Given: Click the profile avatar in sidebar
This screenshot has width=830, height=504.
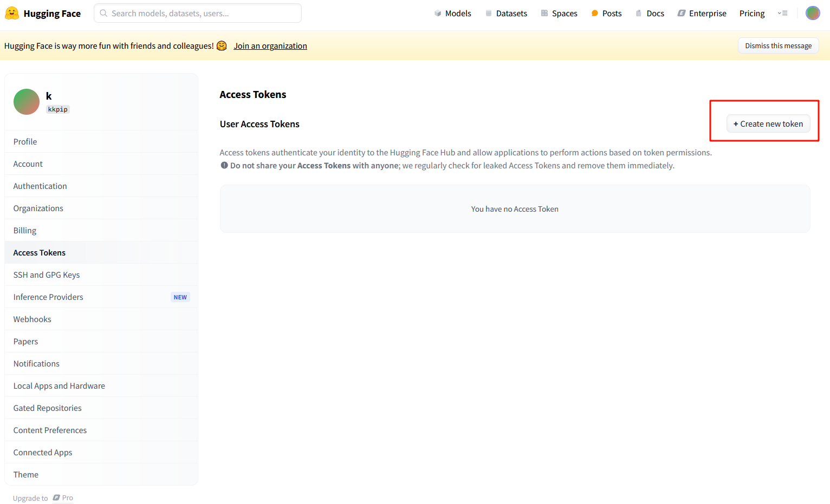Looking at the screenshot, I should (x=27, y=102).
